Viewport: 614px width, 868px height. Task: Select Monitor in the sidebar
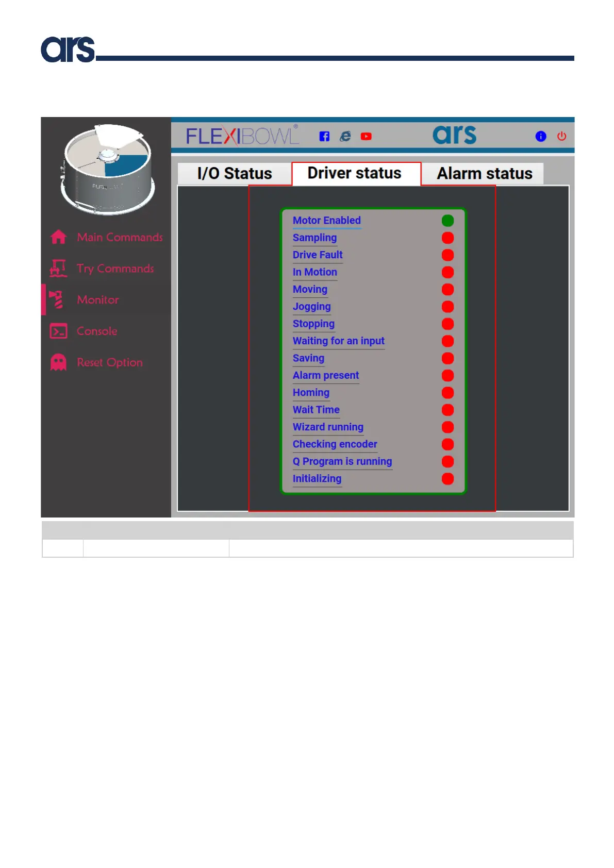pos(98,299)
